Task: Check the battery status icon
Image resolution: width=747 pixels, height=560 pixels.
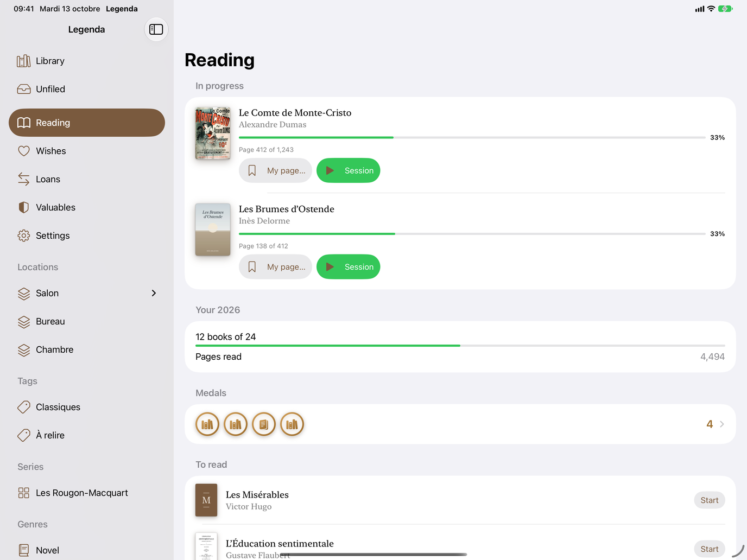Action: (725, 9)
